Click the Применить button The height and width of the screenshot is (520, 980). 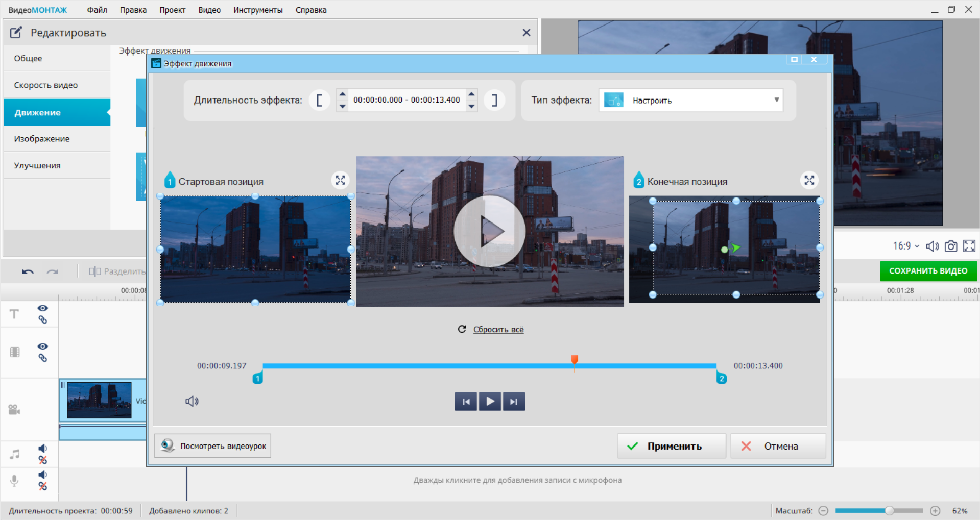[672, 446]
